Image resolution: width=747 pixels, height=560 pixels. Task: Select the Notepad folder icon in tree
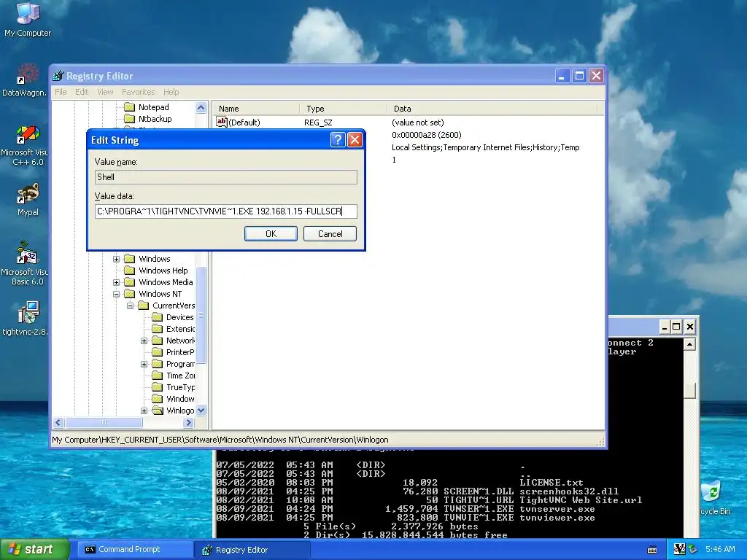point(130,106)
